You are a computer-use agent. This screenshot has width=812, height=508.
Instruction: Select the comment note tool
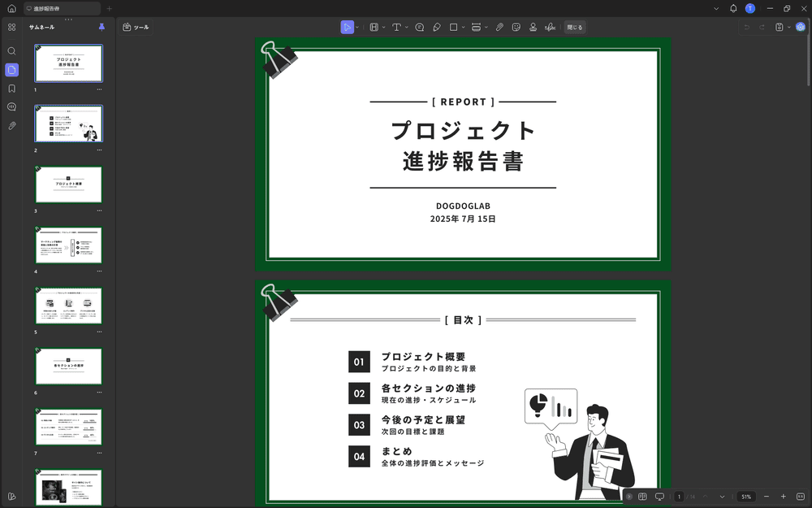click(x=419, y=27)
